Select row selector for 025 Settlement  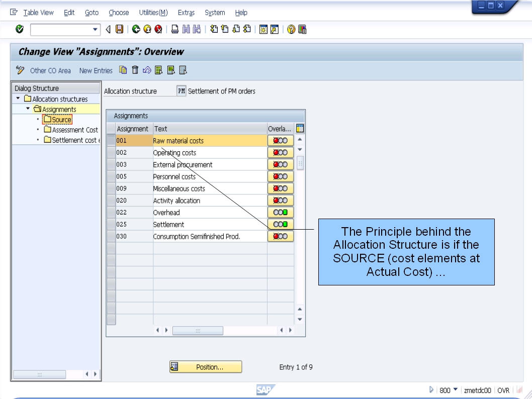[111, 225]
